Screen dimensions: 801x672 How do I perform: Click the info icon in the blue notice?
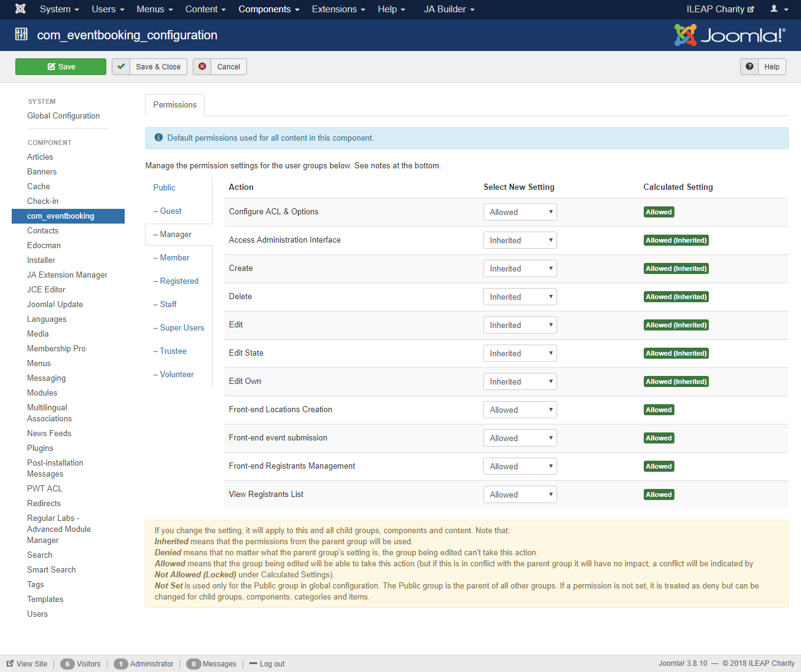click(x=158, y=138)
